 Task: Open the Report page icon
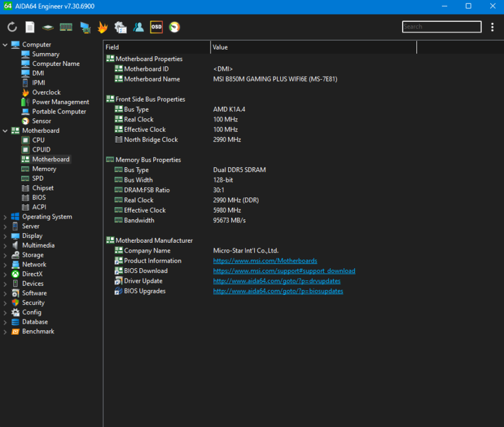click(x=30, y=27)
